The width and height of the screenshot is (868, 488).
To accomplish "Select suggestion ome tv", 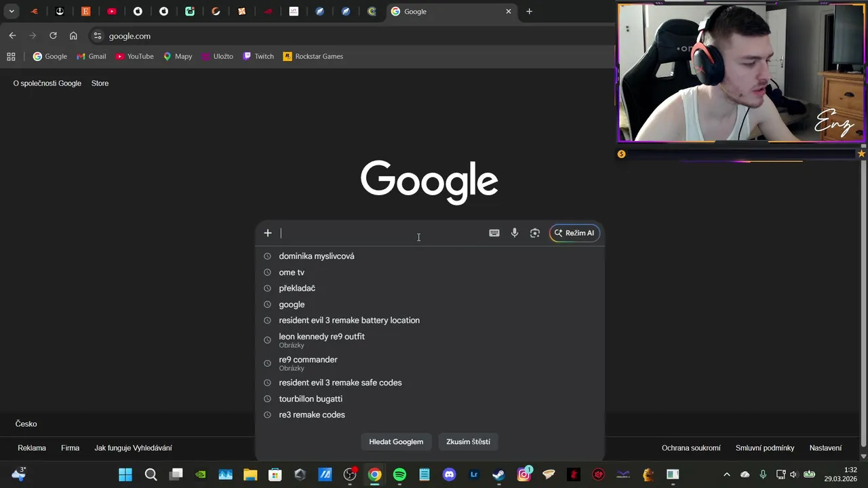I will pos(430,272).
